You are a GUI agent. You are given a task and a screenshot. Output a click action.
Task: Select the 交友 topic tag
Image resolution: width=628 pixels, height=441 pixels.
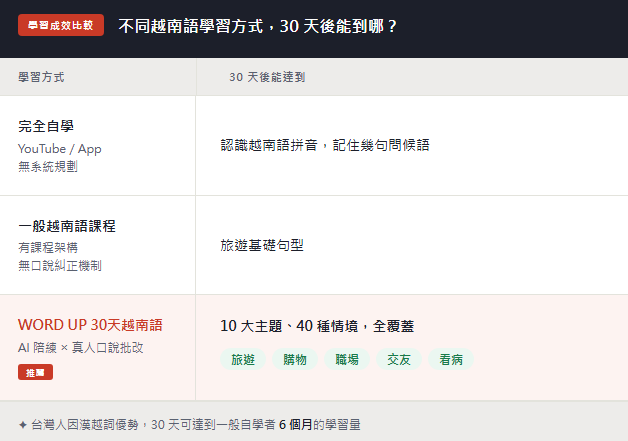pyautogui.click(x=399, y=359)
